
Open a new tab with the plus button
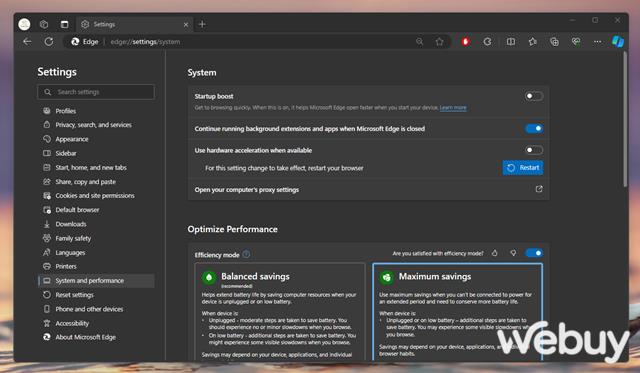(202, 24)
